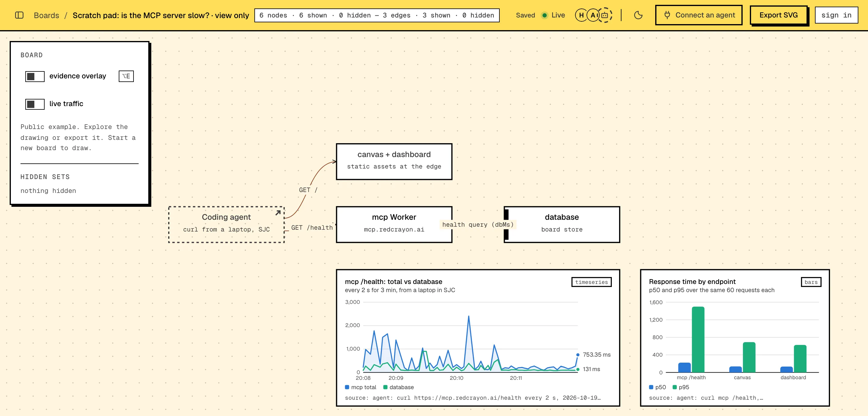The width and height of the screenshot is (868, 416).
Task: Open the Boards breadcrumb link
Action: [46, 15]
